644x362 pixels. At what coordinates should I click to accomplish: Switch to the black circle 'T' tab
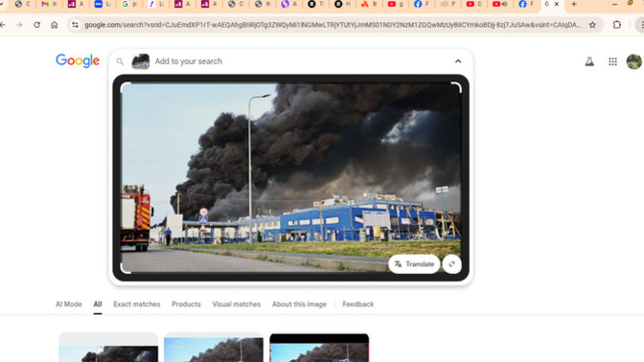pyautogui.click(x=316, y=4)
